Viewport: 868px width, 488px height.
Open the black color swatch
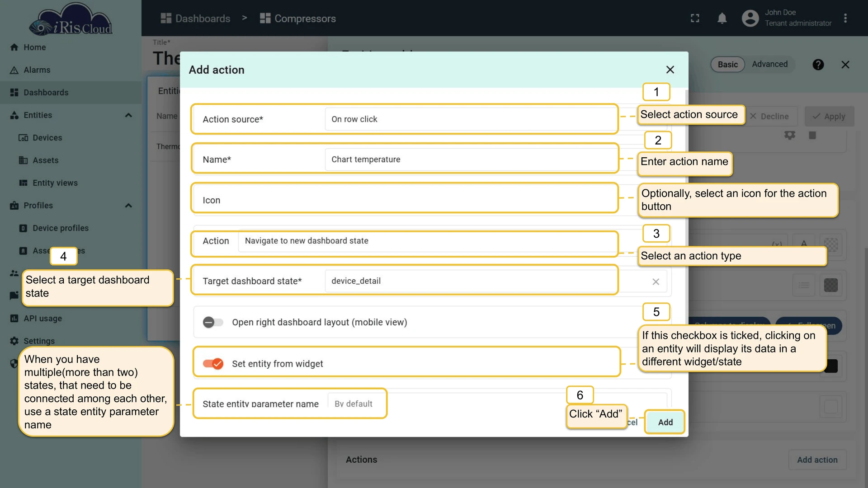[x=831, y=366]
